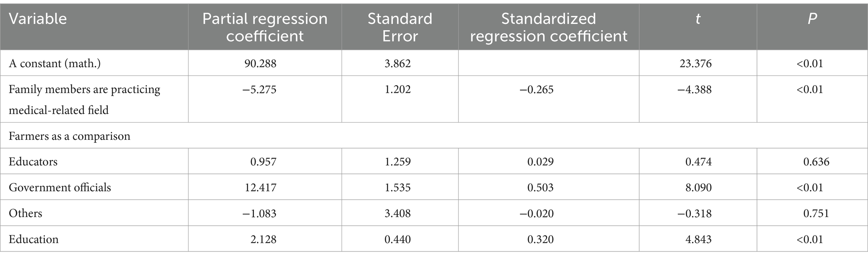Click the Variable column header
Viewport: 868px width, 259px height.
point(38,19)
